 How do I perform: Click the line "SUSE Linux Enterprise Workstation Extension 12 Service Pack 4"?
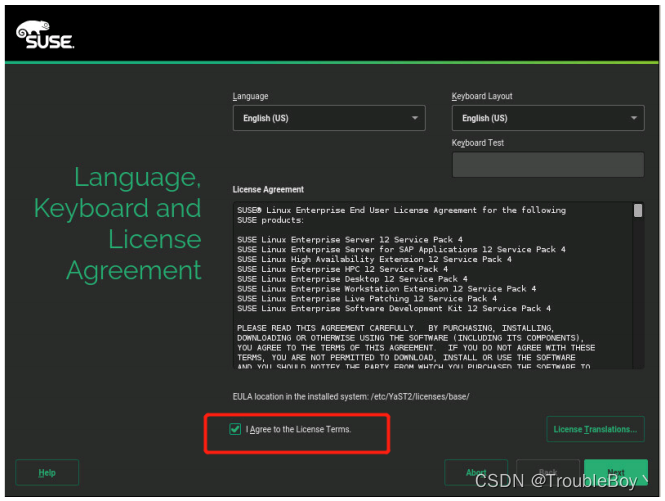click(x=387, y=289)
